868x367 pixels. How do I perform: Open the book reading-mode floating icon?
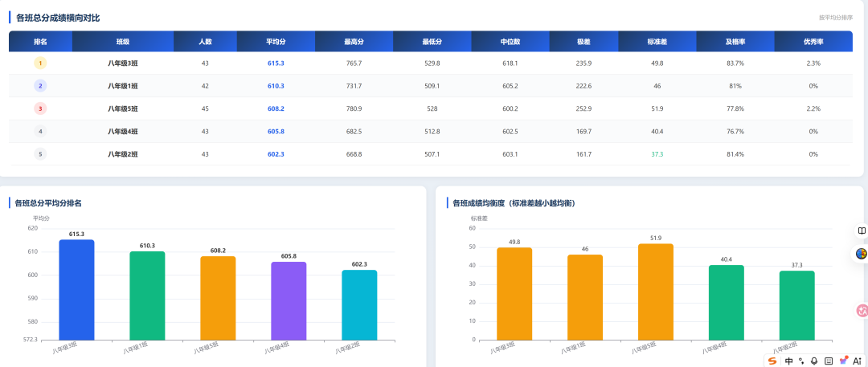[862, 230]
